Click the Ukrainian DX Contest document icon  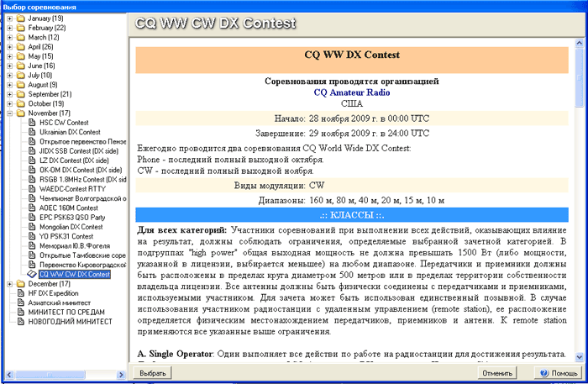(32, 132)
